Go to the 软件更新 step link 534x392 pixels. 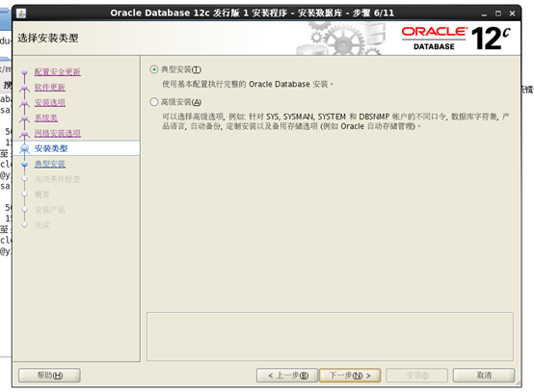click(x=50, y=87)
